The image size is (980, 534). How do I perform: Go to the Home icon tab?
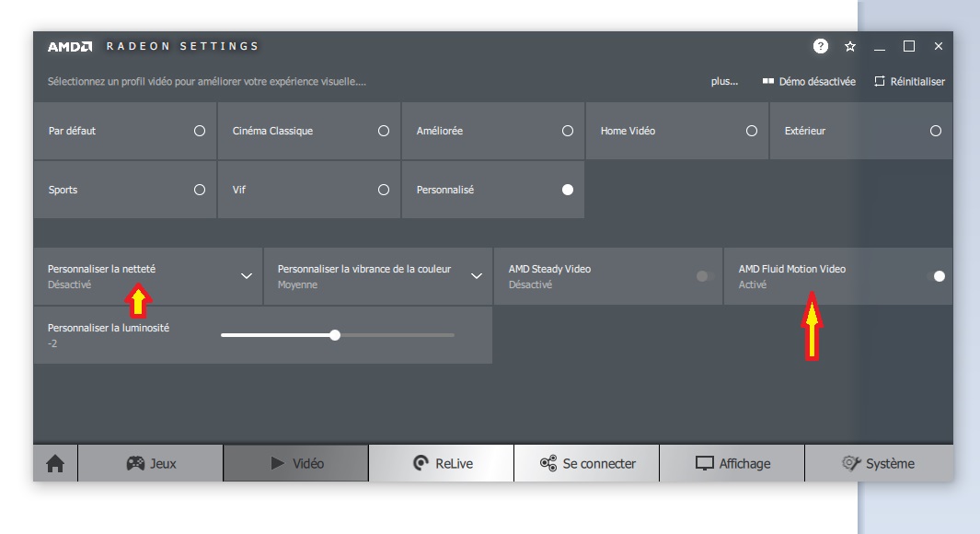55,463
